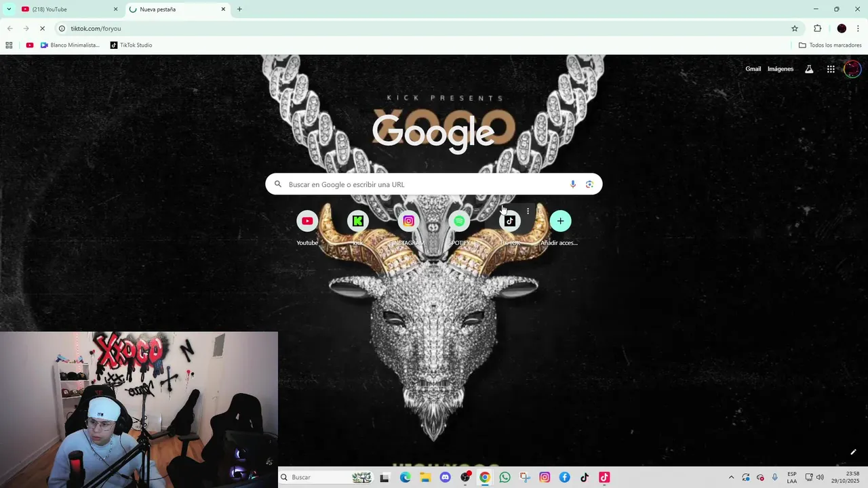Click the taskbar Buscar search box

325,477
